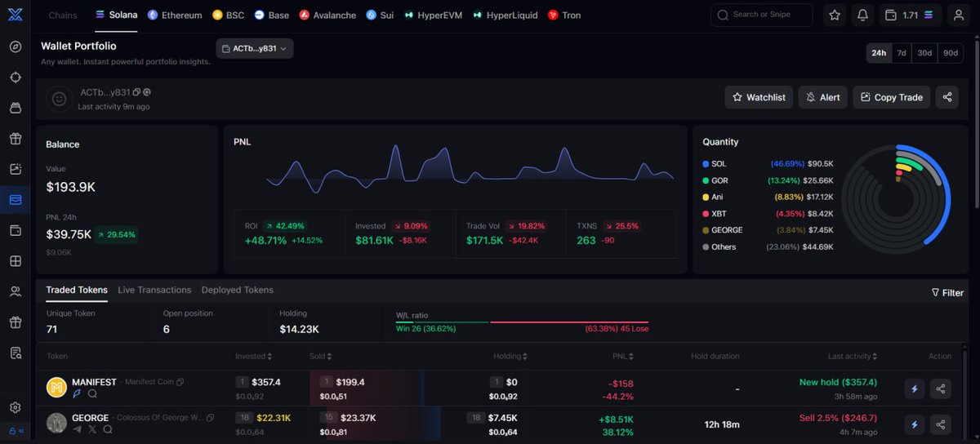Open the notifications bell icon
The height and width of the screenshot is (444, 980).
(862, 15)
